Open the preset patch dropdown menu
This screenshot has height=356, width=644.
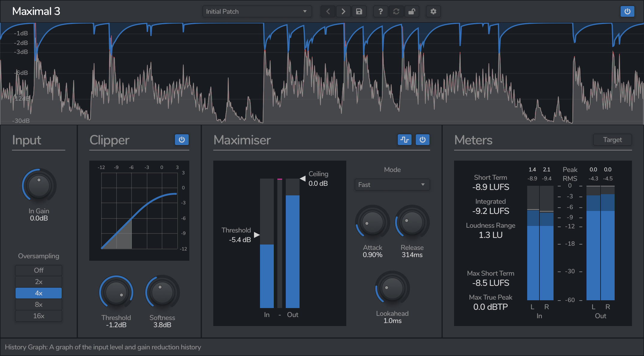(256, 11)
